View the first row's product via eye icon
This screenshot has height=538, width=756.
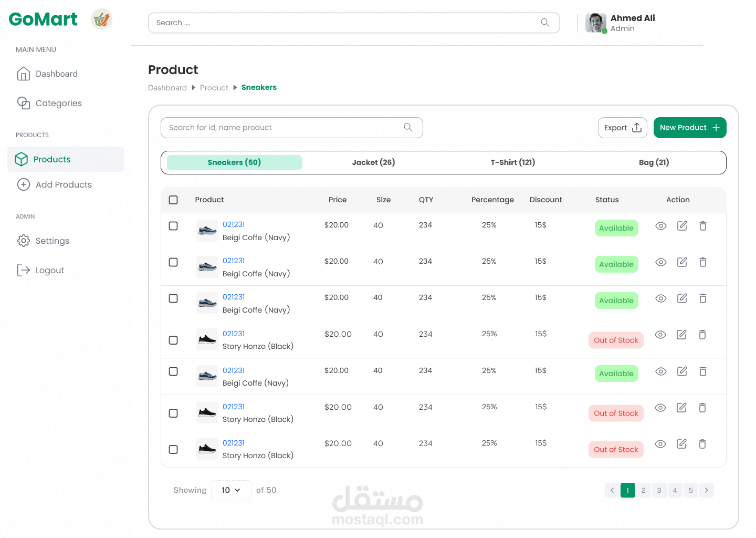[x=661, y=226]
